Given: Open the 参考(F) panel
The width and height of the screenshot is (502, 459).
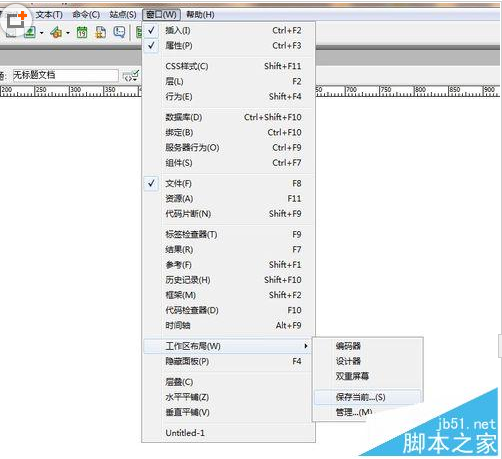Looking at the screenshot, I should click(229, 265).
